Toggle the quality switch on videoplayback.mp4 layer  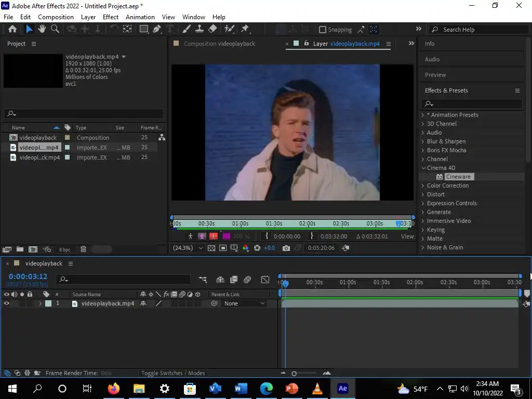158,303
